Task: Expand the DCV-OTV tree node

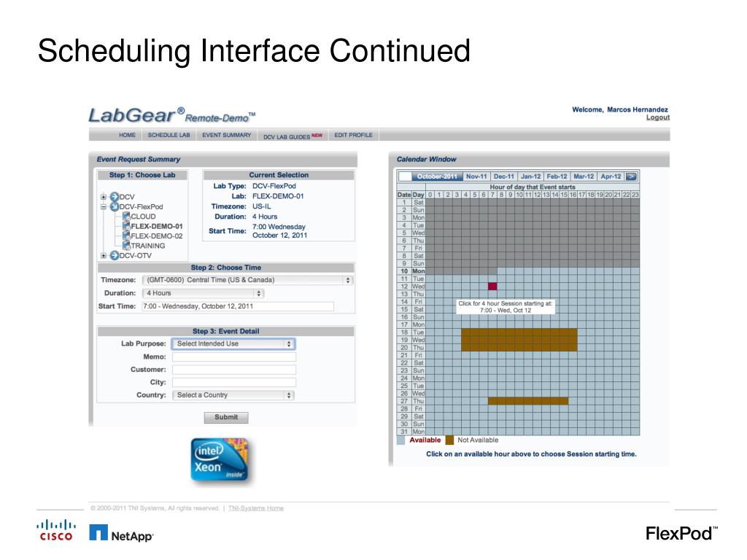Action: pos(104,256)
